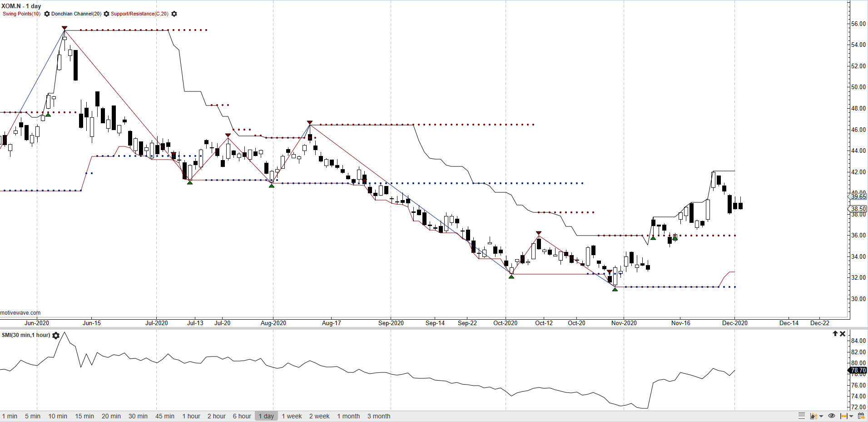
Task: Click the bar width spacing icon
Action: point(844,416)
